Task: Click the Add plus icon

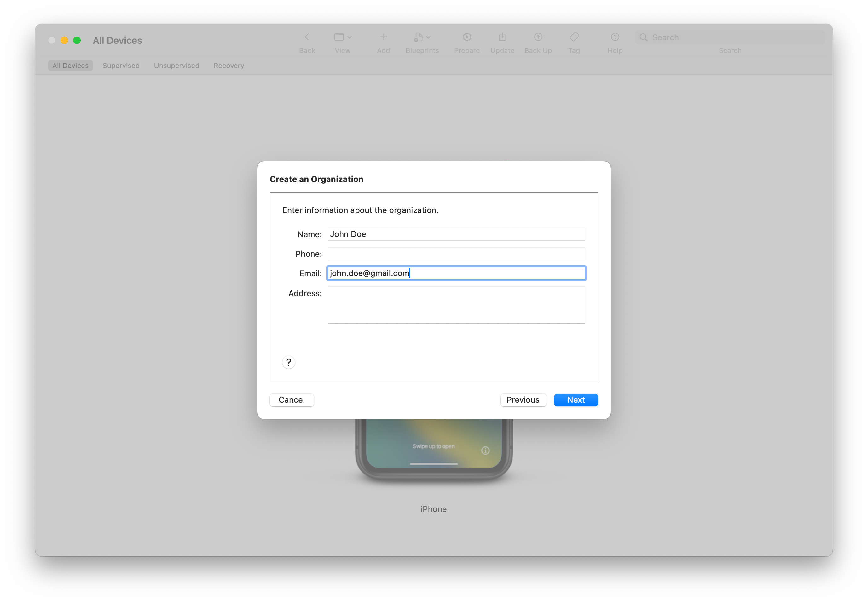Action: point(383,37)
